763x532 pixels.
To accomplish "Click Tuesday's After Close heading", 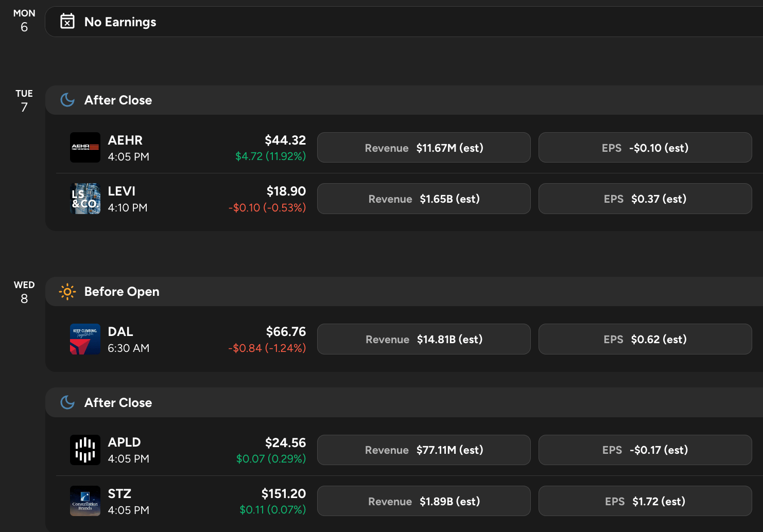I will [x=118, y=100].
